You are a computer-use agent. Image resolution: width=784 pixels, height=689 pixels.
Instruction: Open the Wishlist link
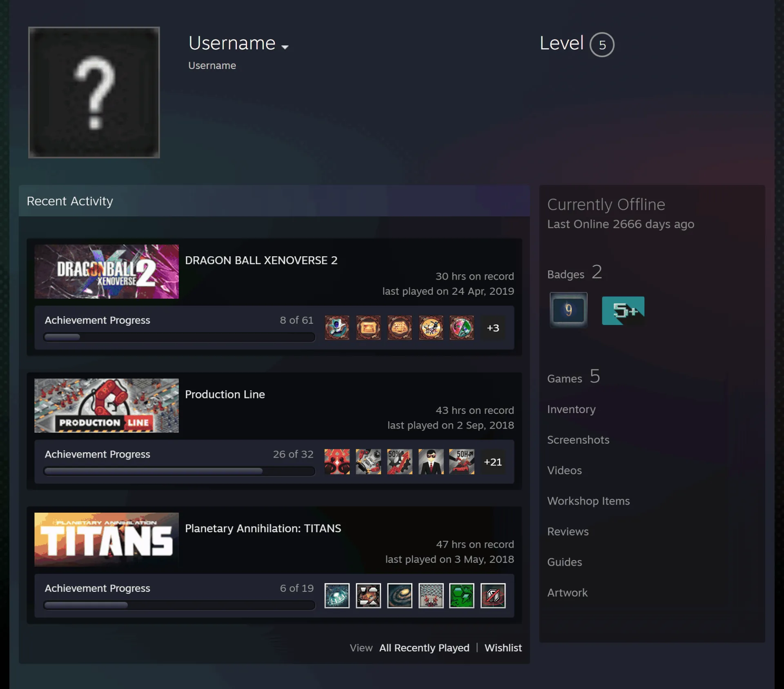click(503, 648)
